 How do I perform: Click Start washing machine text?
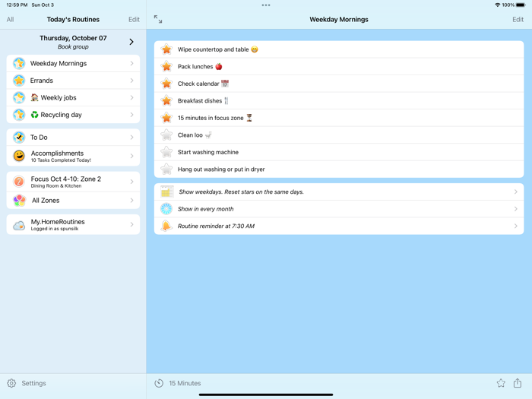(208, 152)
